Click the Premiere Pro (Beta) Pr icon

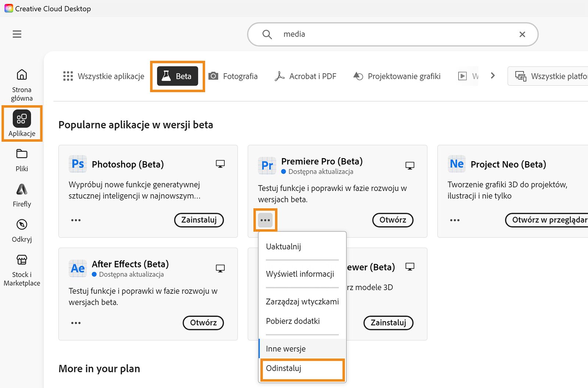(x=267, y=166)
